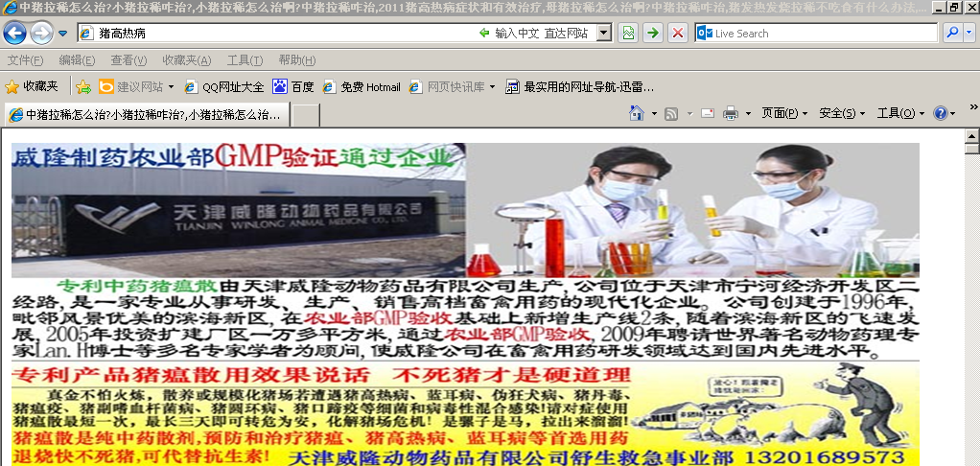Open the recent pages dropdown arrow
The width and height of the screenshot is (980, 466).
coord(63,34)
